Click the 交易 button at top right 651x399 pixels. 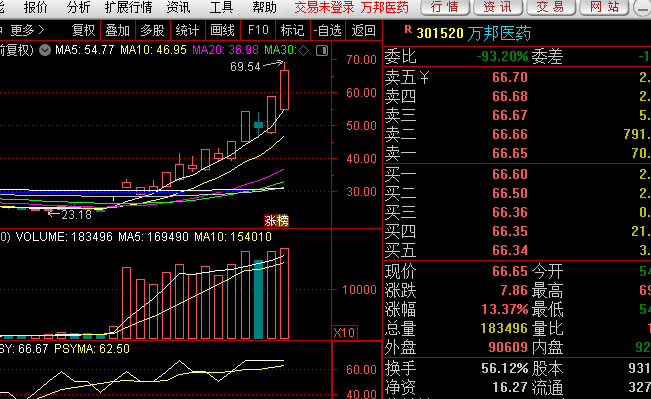(x=551, y=7)
